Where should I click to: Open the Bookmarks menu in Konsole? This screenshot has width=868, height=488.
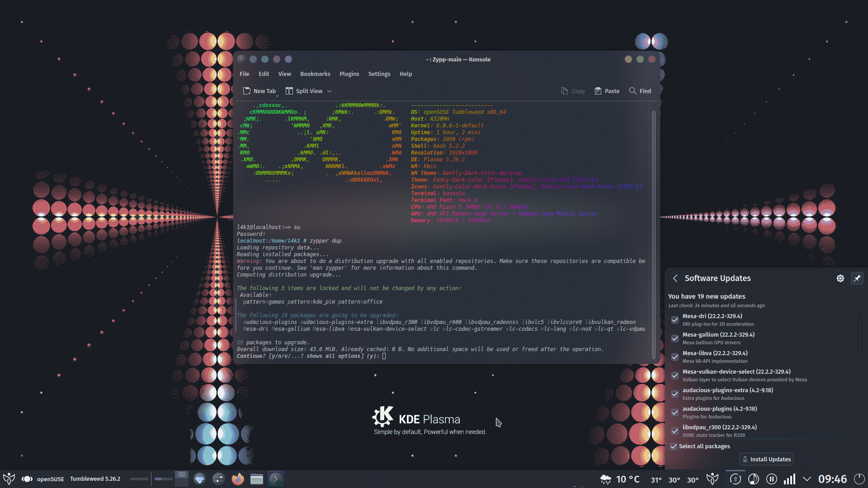(x=315, y=74)
